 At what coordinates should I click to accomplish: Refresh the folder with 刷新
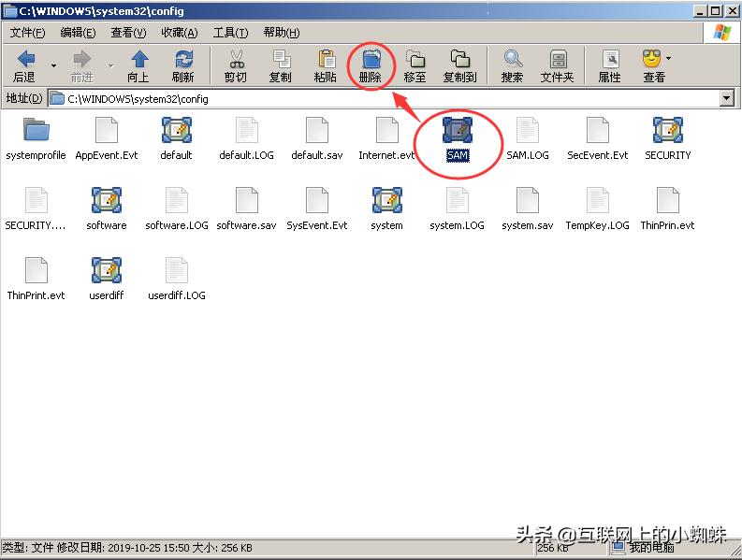pyautogui.click(x=183, y=66)
